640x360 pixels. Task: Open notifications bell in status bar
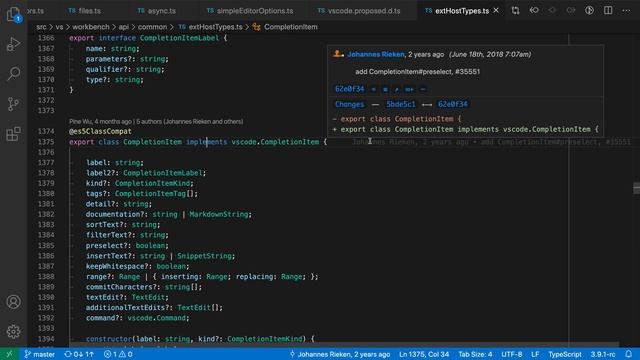tap(629, 354)
